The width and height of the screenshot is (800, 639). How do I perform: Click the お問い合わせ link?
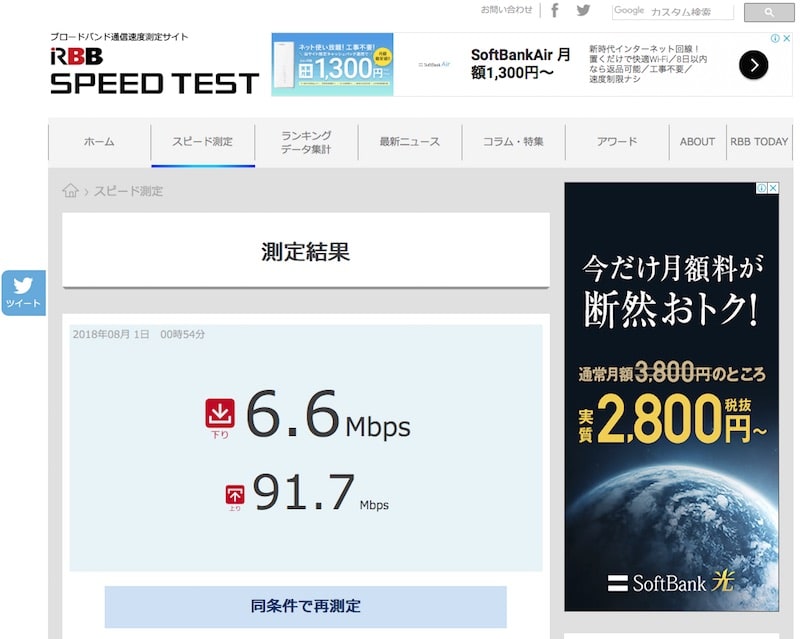[506, 10]
